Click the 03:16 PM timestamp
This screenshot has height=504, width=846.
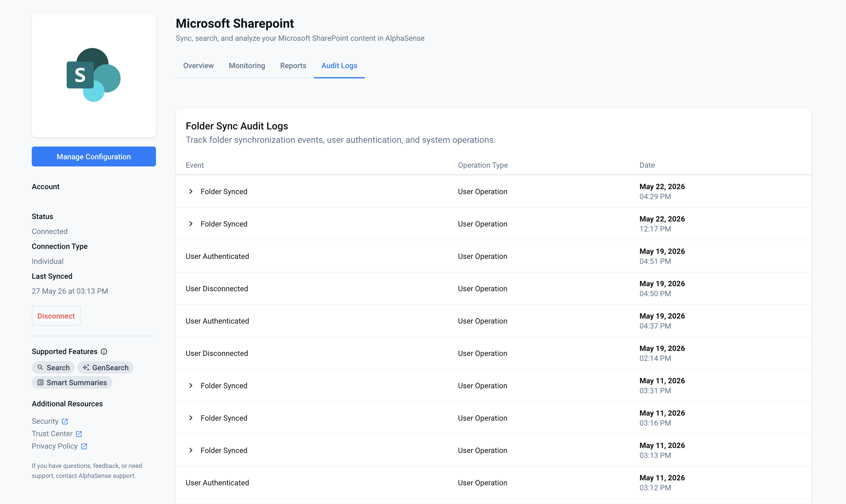(655, 423)
